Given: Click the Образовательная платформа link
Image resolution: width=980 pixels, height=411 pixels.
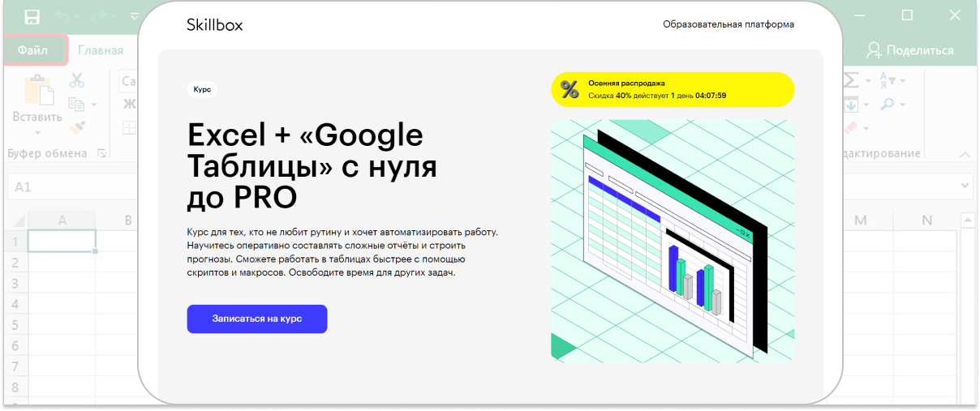Looking at the screenshot, I should pos(729,24).
